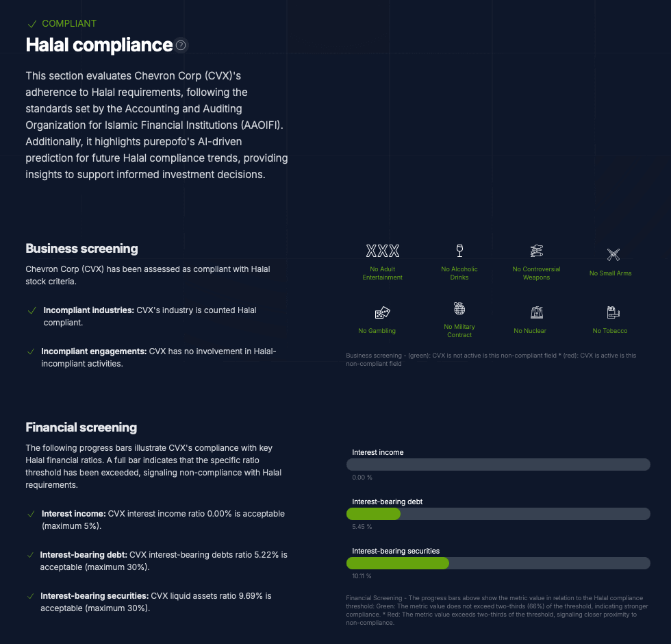Click the Halal compliance heading
The height and width of the screenshot is (644, 671).
click(99, 45)
